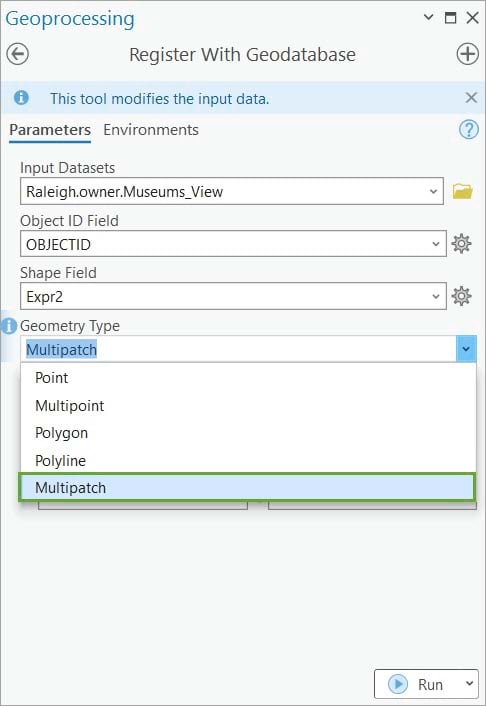Go back with the left arrow icon
This screenshot has width=486, height=706.
pyautogui.click(x=18, y=54)
